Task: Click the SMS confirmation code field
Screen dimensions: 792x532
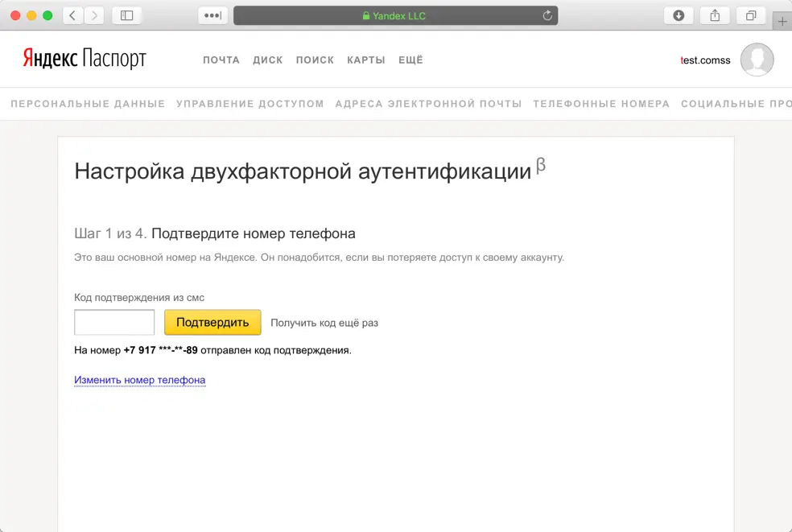Action: 114,323
